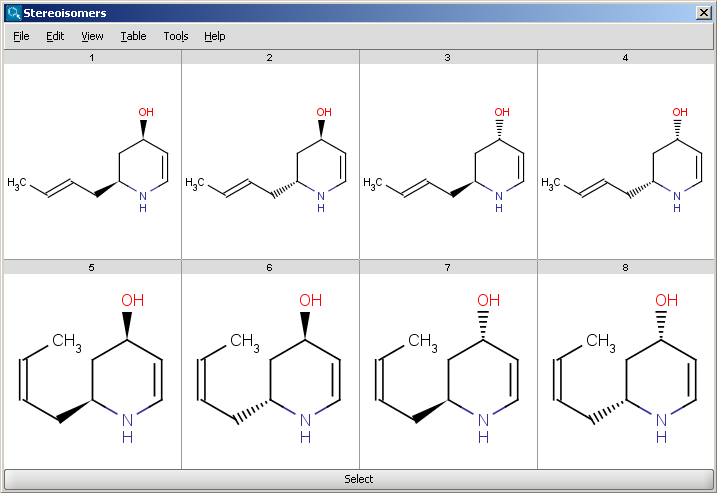Select stereoisomer structure 4
Screen dimensions: 717x493
626,162
